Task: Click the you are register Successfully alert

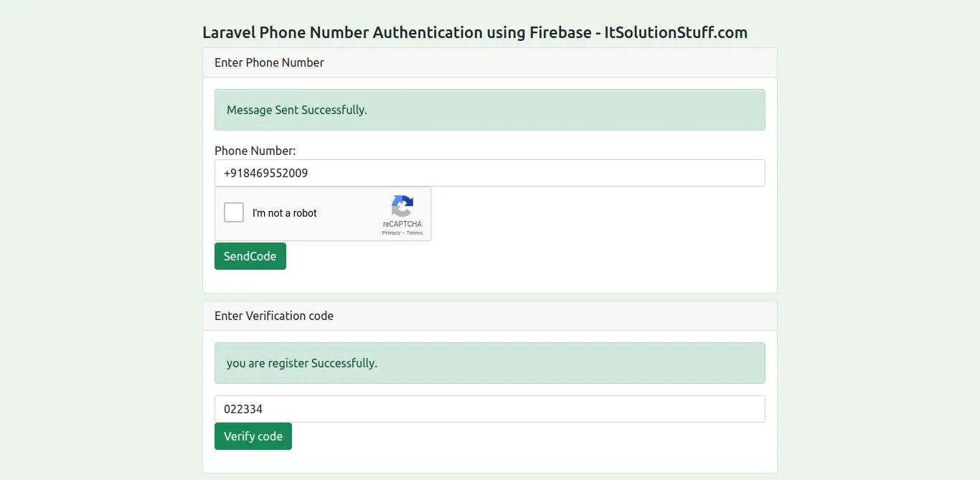Action: pos(489,363)
